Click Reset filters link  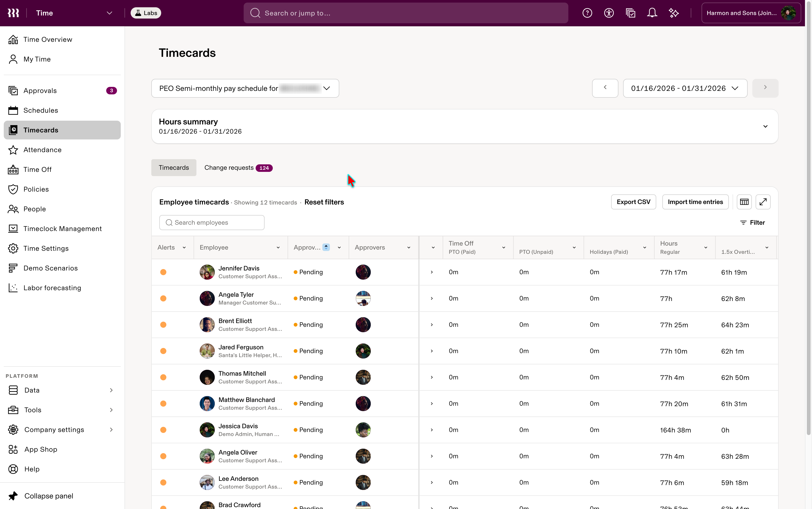pos(324,202)
